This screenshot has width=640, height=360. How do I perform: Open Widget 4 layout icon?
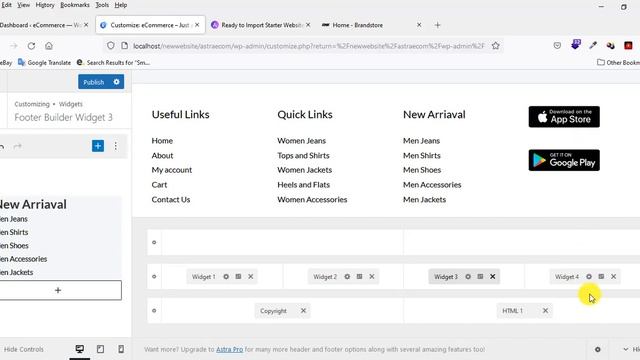pyautogui.click(x=601, y=277)
